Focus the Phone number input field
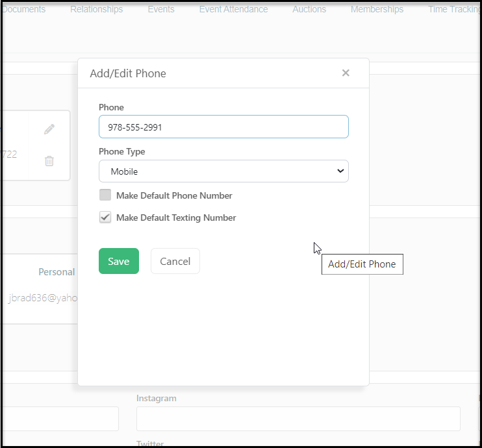 [x=223, y=127]
